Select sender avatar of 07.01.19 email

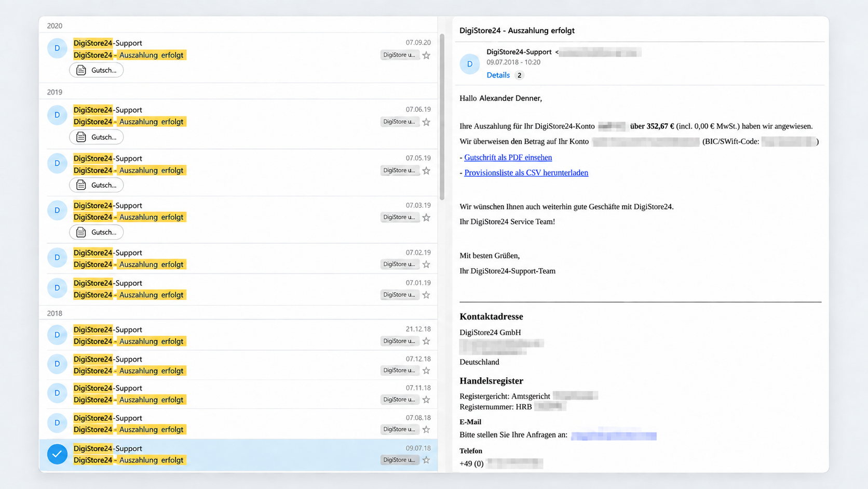[57, 288]
